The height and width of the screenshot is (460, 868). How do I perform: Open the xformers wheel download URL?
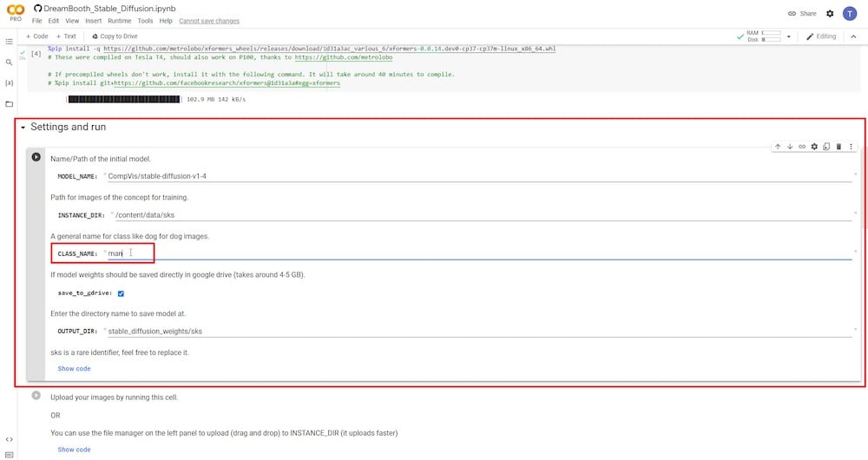click(329, 49)
